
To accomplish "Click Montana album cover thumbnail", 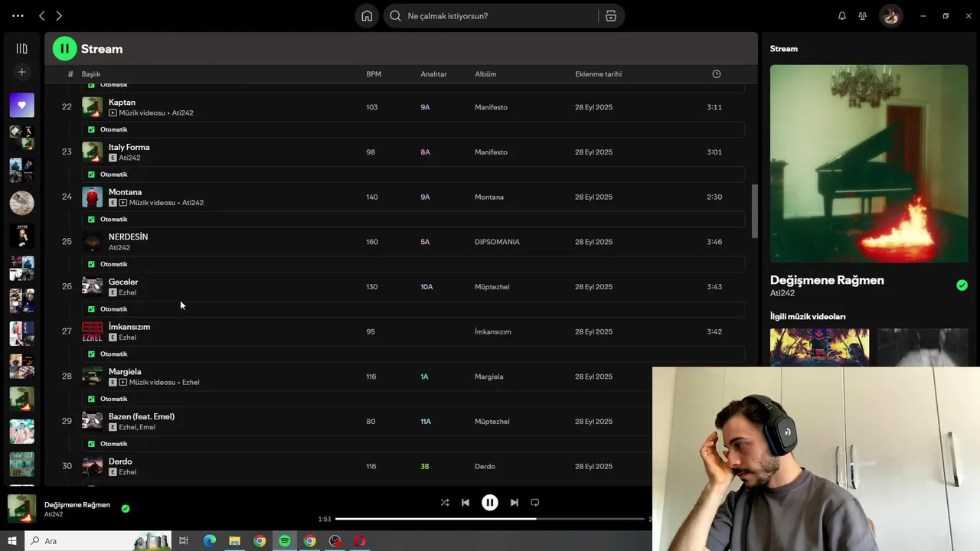I will pos(92,197).
